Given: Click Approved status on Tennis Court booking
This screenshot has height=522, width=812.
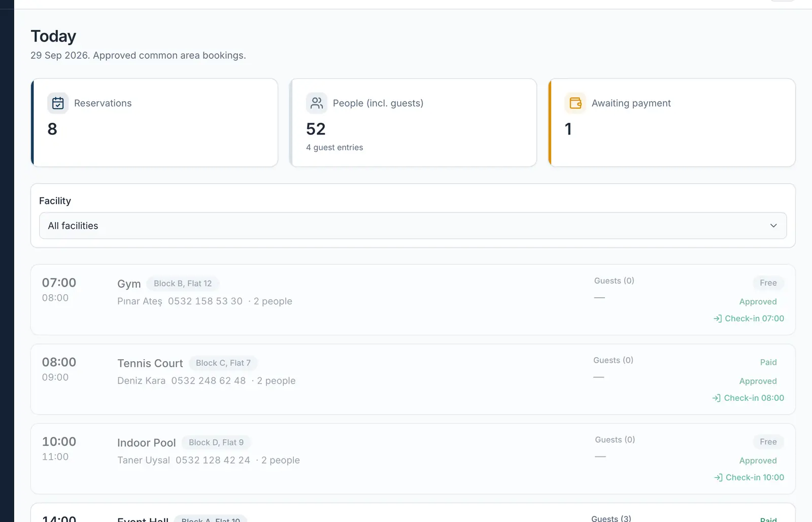Looking at the screenshot, I should [758, 381].
